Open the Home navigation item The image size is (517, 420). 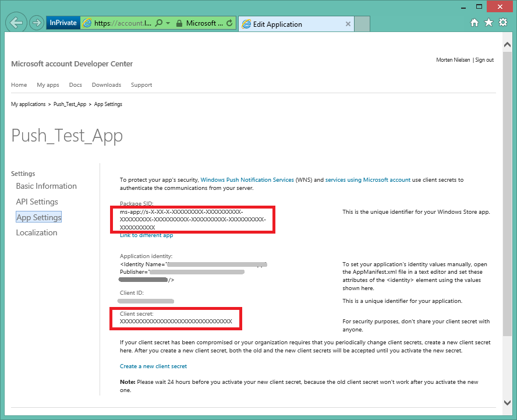[x=19, y=85]
